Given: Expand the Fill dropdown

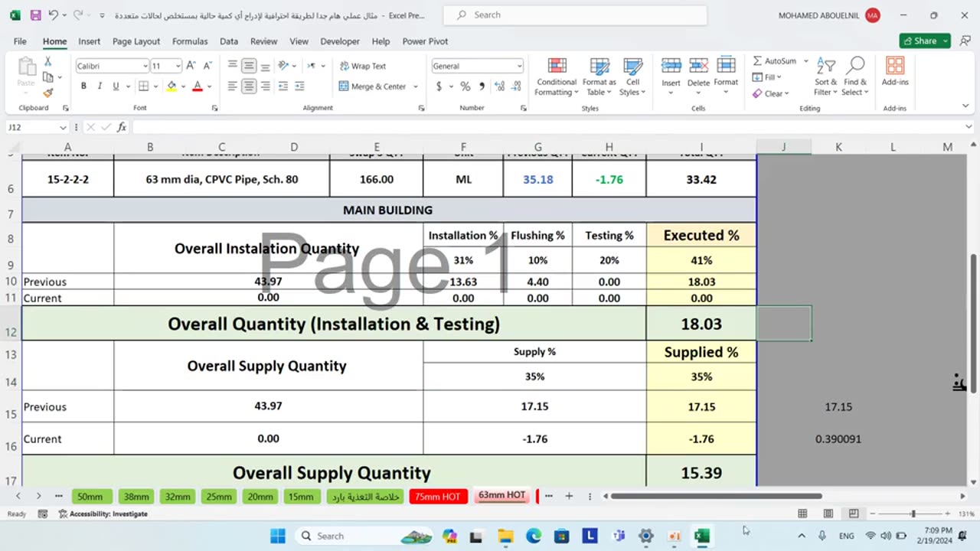Looking at the screenshot, I should 779,77.
